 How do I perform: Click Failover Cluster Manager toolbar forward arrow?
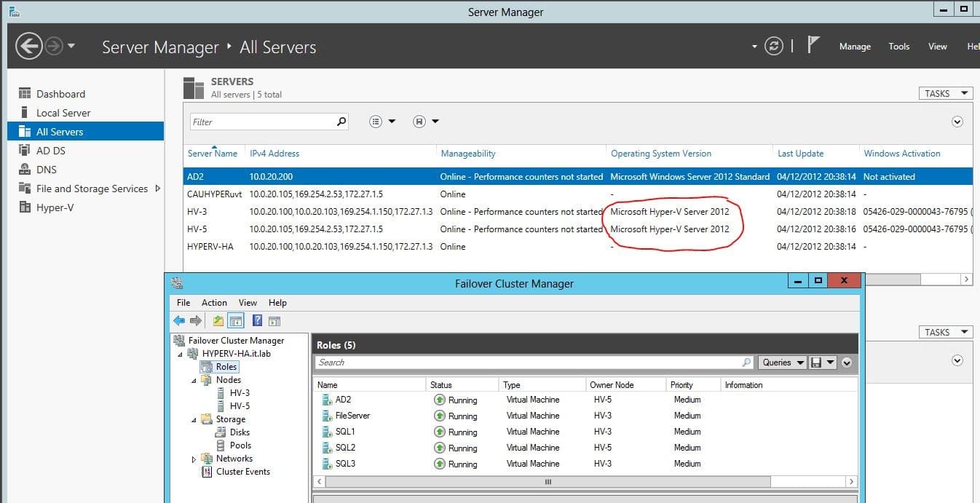tap(195, 321)
